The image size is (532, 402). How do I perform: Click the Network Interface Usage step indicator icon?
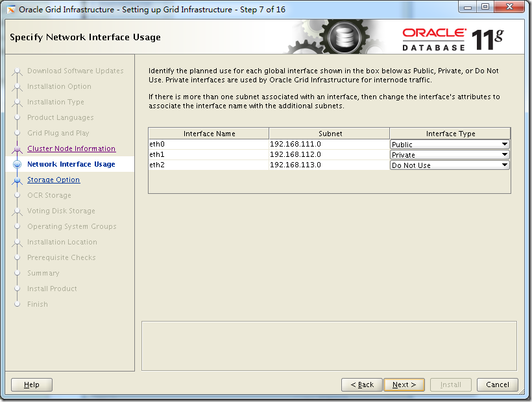[x=17, y=165]
